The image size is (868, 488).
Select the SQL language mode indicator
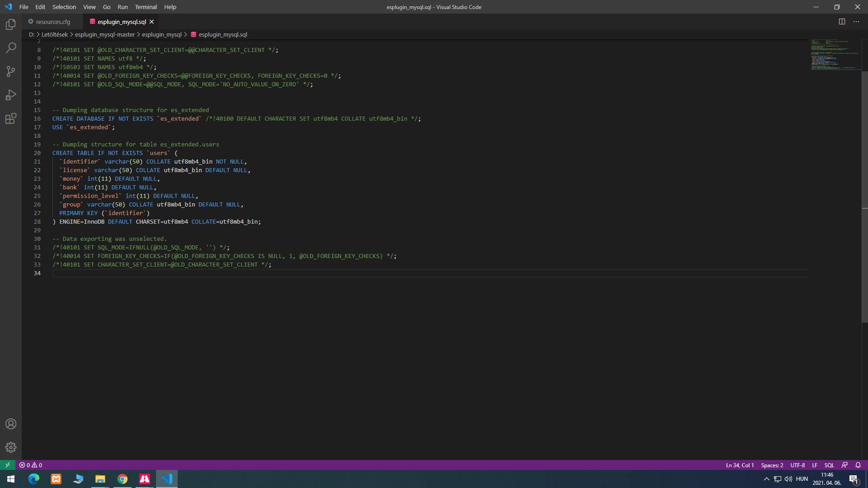click(x=829, y=465)
